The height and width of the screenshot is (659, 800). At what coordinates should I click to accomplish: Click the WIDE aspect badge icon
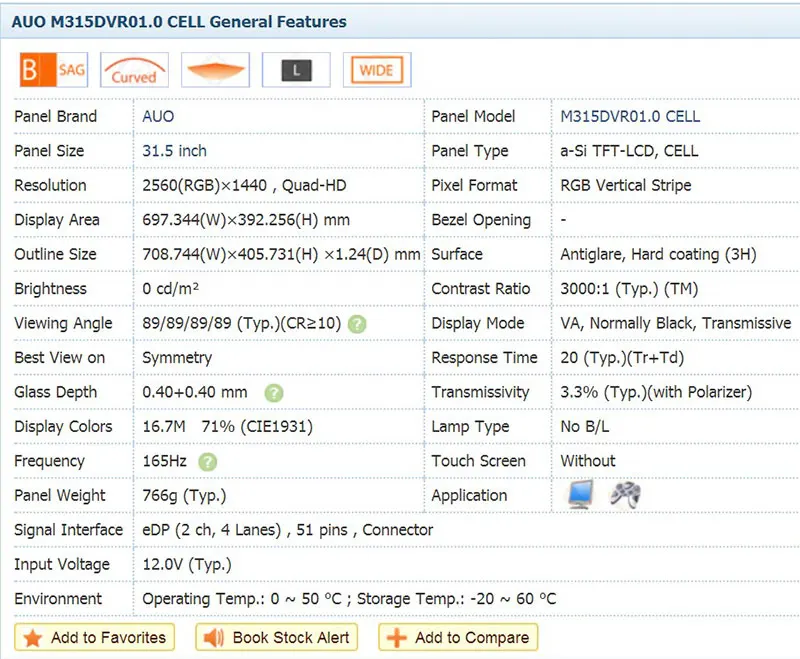[x=377, y=70]
